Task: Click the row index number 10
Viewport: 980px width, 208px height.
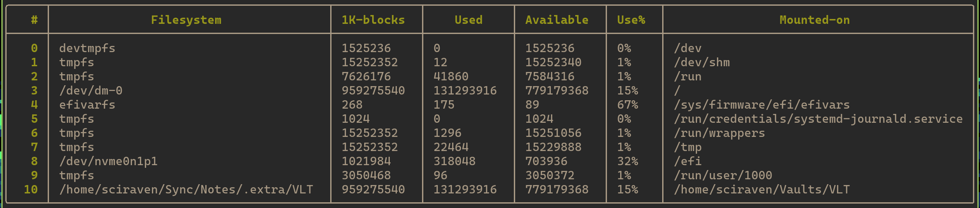Action: (30, 189)
